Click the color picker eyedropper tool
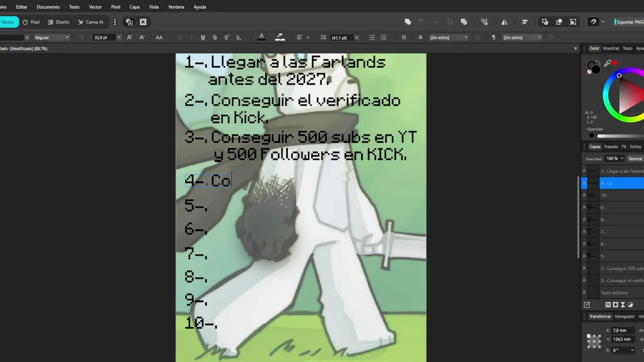644x362 pixels. pos(607,63)
